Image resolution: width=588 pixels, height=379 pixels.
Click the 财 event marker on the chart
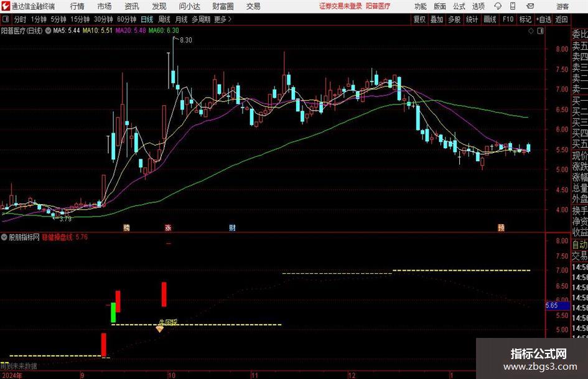click(232, 227)
